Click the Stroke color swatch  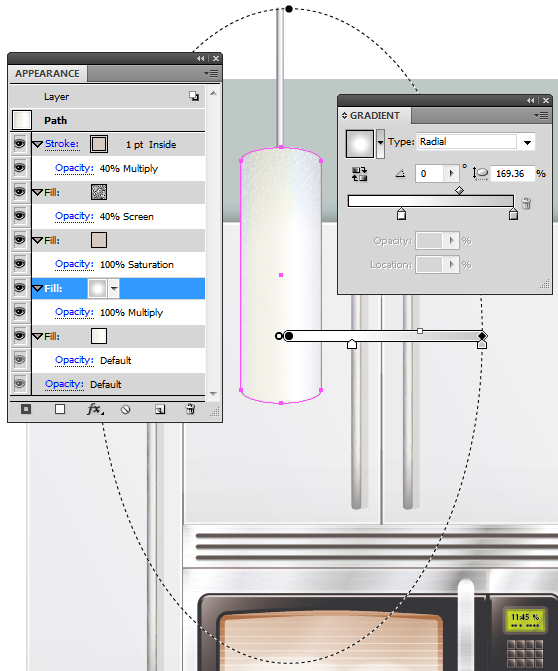(x=99, y=144)
